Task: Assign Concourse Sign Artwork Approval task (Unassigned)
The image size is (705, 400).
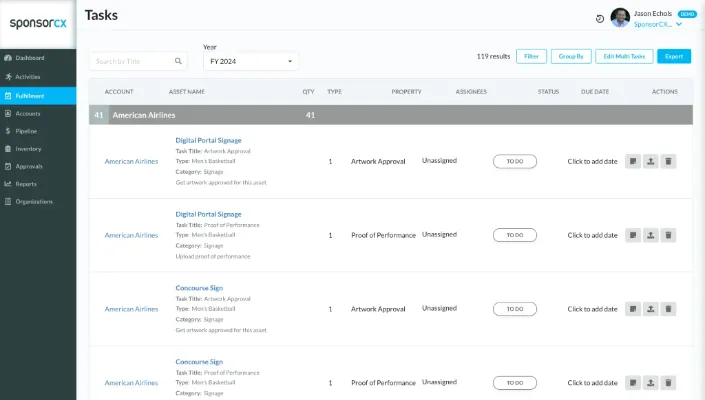Action: pyautogui.click(x=439, y=308)
